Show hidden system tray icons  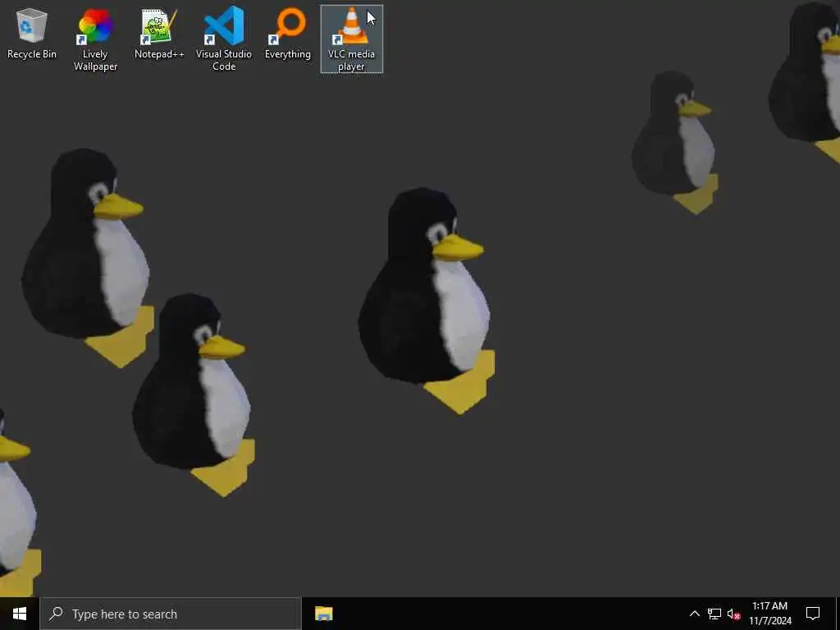pyautogui.click(x=694, y=614)
